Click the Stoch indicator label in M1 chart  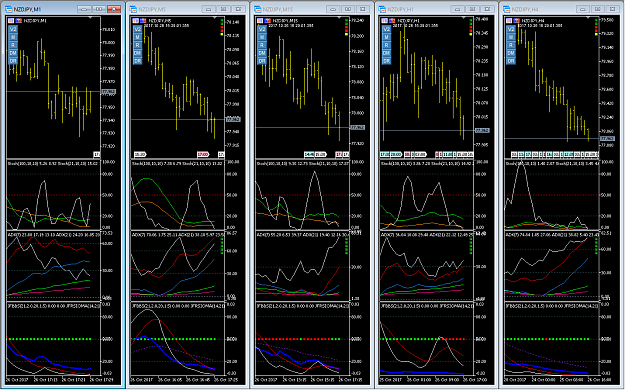pos(52,163)
